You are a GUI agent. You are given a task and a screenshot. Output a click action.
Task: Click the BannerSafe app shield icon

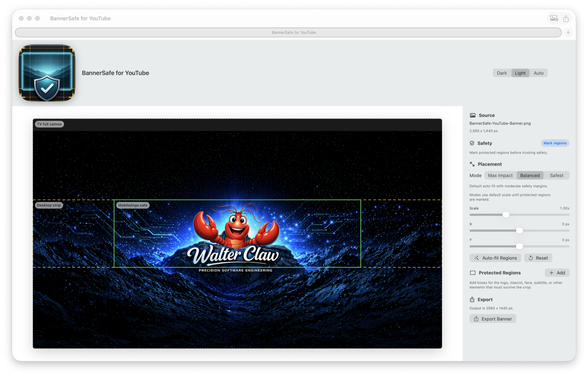47,73
